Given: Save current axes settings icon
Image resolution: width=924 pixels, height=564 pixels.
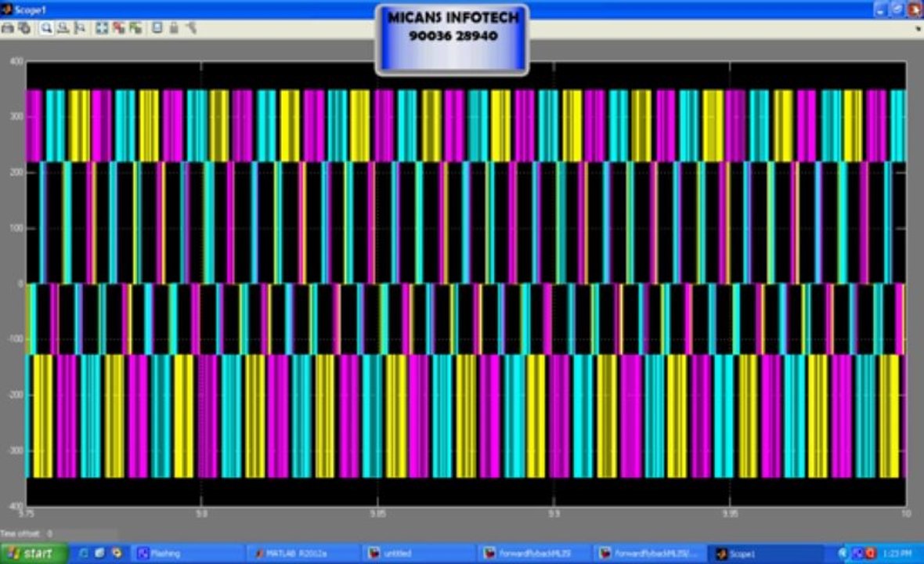Looking at the screenshot, I should (x=119, y=27).
